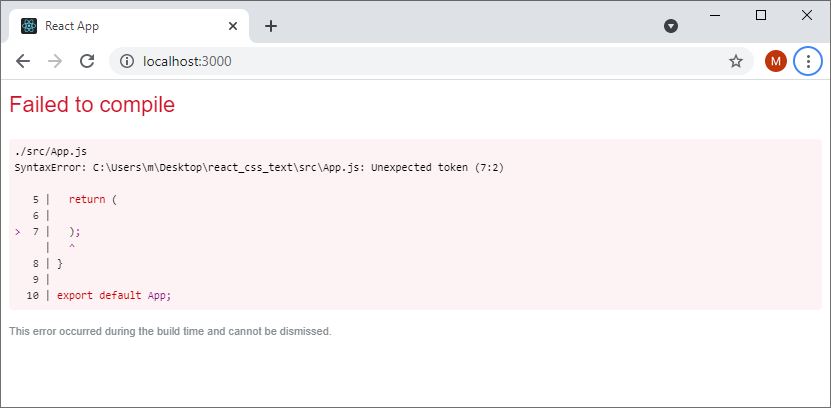Click the SyntaxError Unexpected token message
Image resolution: width=831 pixels, height=408 pixels.
coord(259,167)
